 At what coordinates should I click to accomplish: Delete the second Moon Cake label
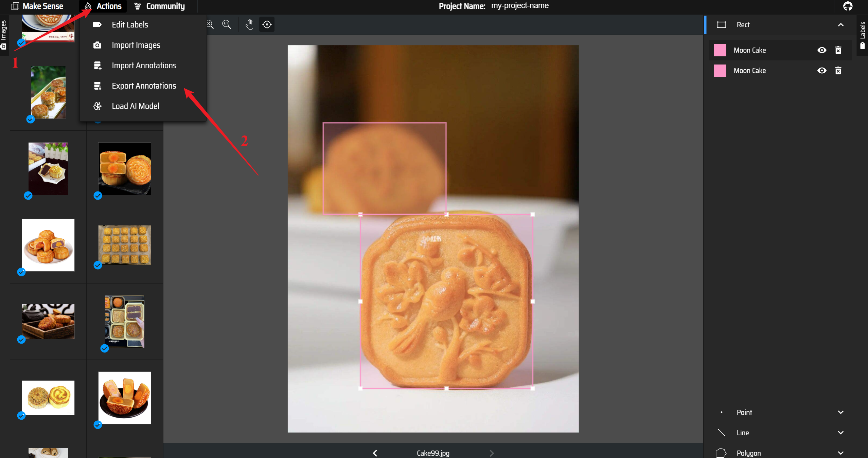pos(838,71)
